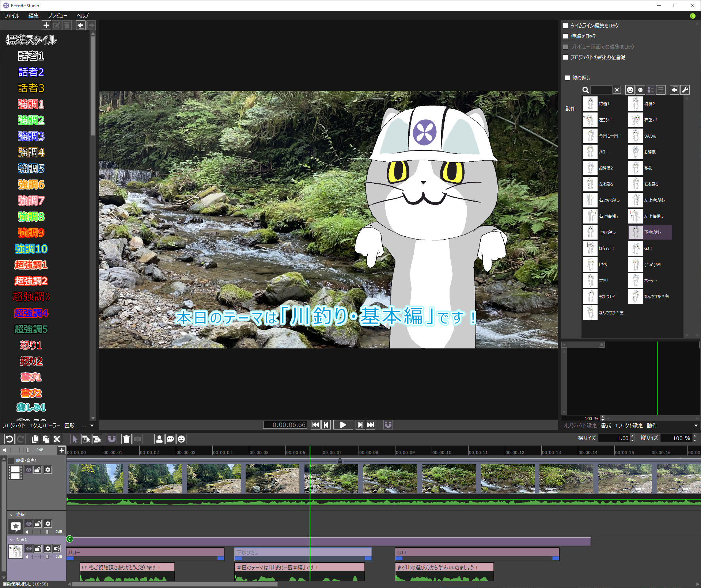
Task: Click the timecode field 0:00:06.66
Action: [x=285, y=425]
